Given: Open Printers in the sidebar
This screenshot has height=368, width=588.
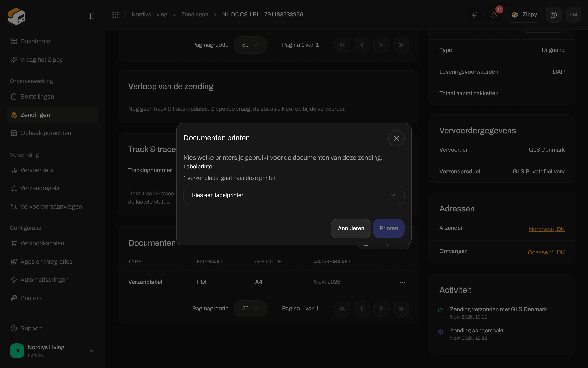Looking at the screenshot, I should [x=52, y=298].
